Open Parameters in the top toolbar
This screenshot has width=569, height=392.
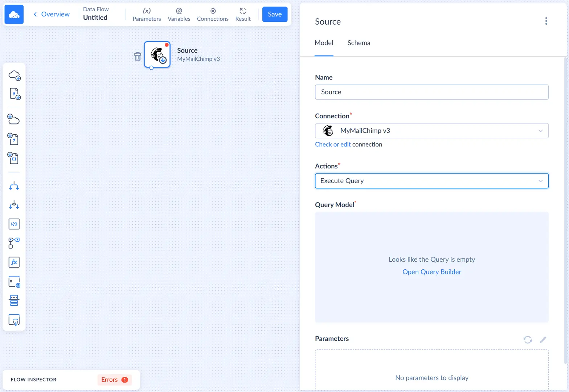click(x=147, y=15)
